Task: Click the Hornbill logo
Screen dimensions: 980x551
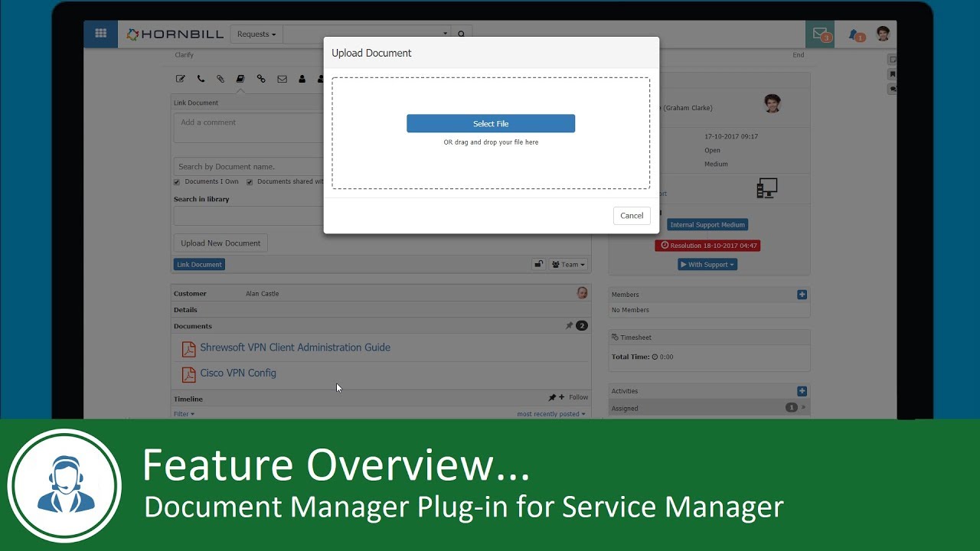Action: (175, 34)
